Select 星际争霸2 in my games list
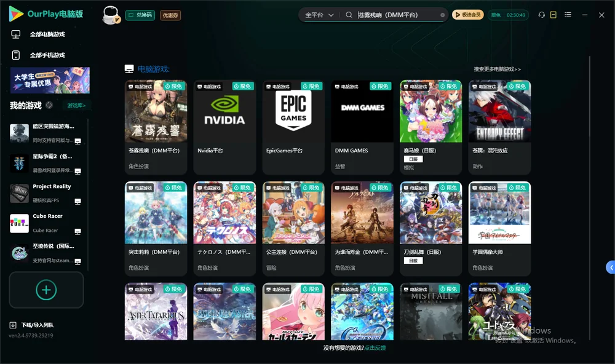Image resolution: width=615 pixels, height=364 pixels. [46, 163]
